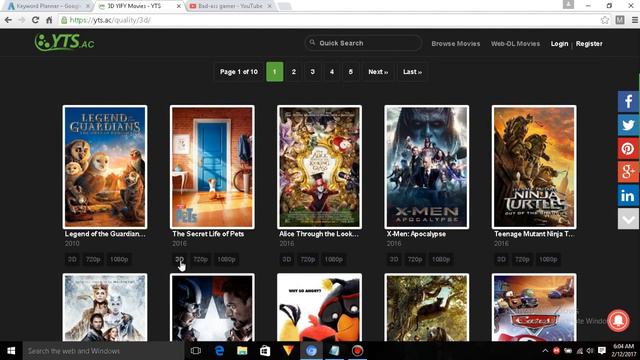Screen dimensions: 640x360
Task: Click the YTS.AC site logo
Action: click(64, 42)
